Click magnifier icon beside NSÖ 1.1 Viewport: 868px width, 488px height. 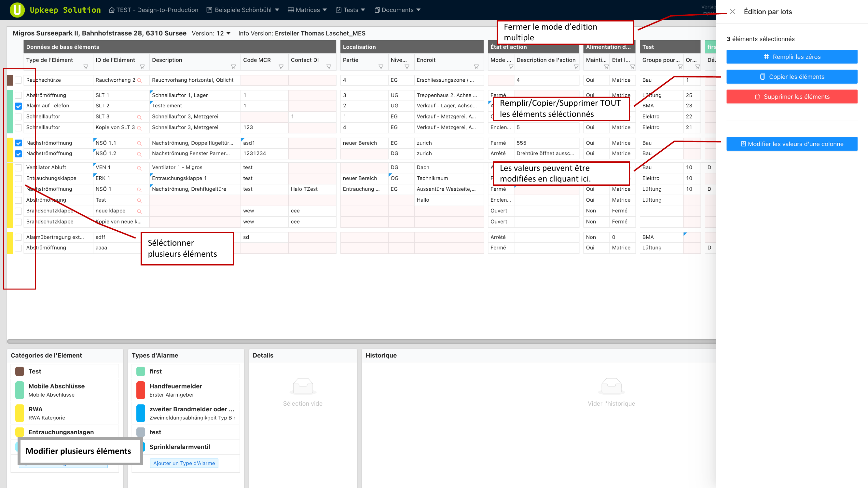click(x=139, y=143)
